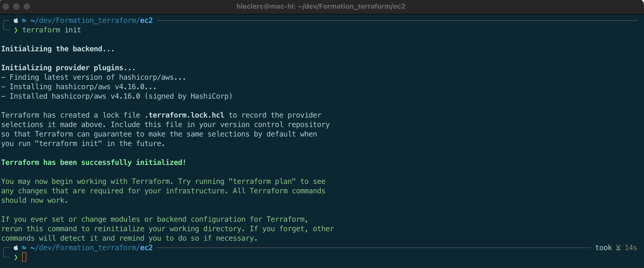
Task: Click the 'Initializing the backend...' heading
Action: 58,49
